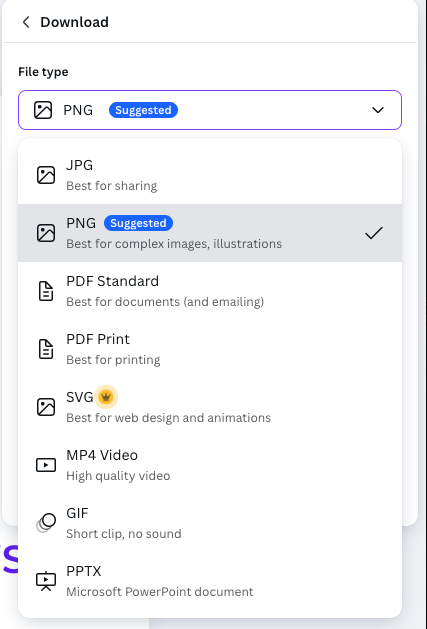The width and height of the screenshot is (427, 629).
Task: Open the PNG file type combo box
Action: pyautogui.click(x=210, y=110)
